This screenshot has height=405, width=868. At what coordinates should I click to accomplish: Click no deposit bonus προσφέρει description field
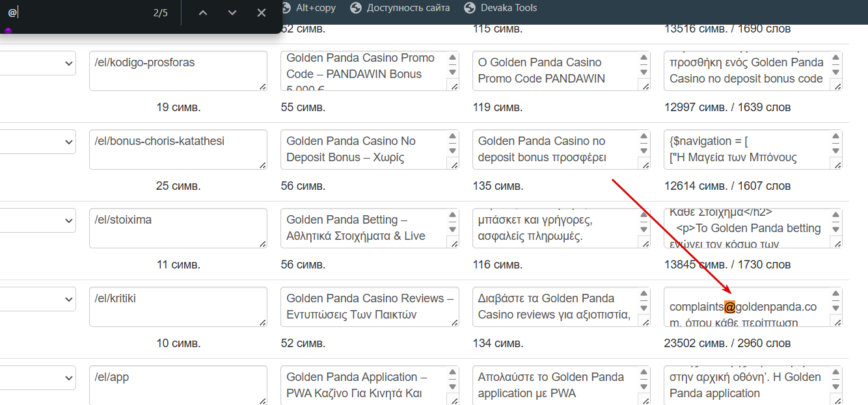click(x=562, y=150)
